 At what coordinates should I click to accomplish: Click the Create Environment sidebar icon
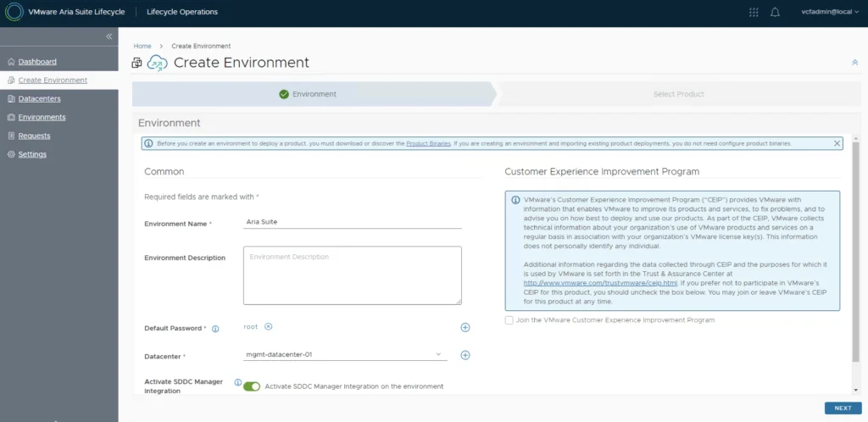(x=11, y=81)
